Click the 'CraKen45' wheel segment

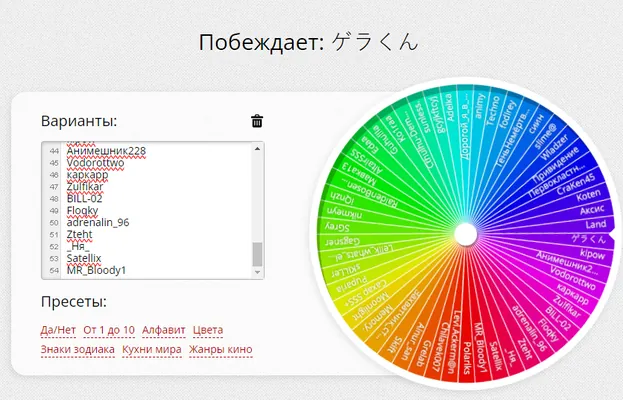pyautogui.click(x=575, y=184)
